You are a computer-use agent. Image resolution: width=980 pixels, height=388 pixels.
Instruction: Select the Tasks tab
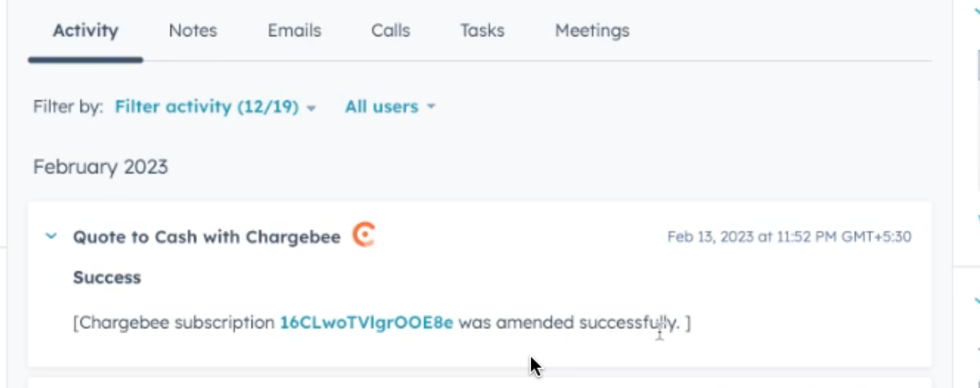coord(482,31)
